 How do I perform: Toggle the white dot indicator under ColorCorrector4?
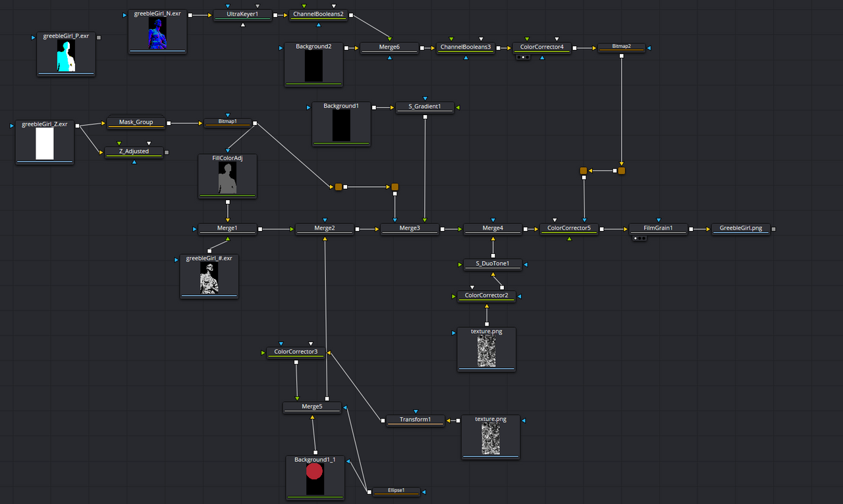[524, 57]
